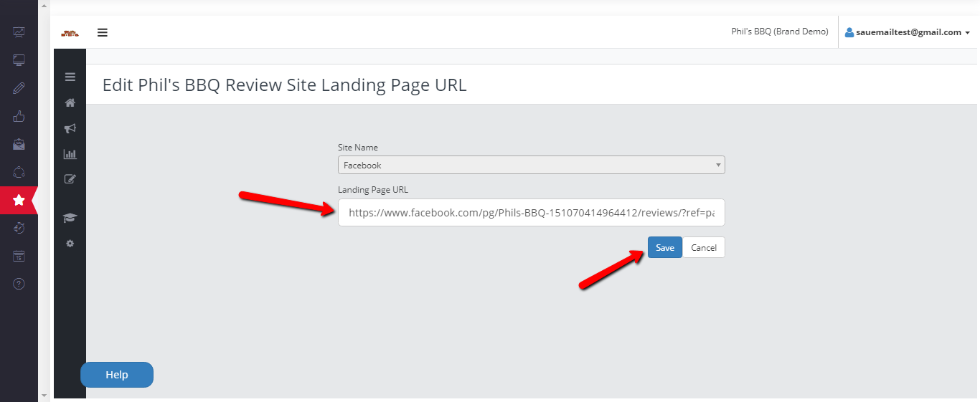Click the thumbs-up icon in left rail

(19, 116)
